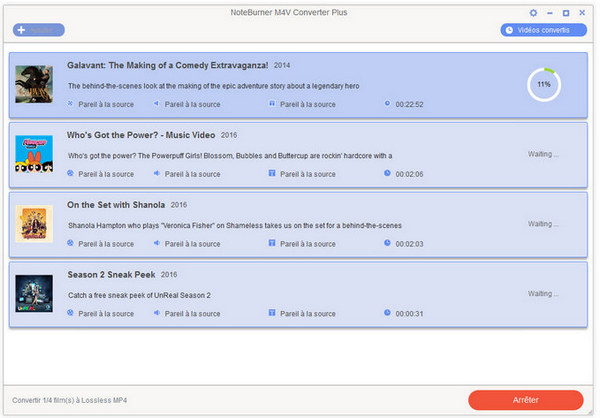
Task: Click the Who's Got the Power audio Pareil à la source label
Action: [192, 174]
